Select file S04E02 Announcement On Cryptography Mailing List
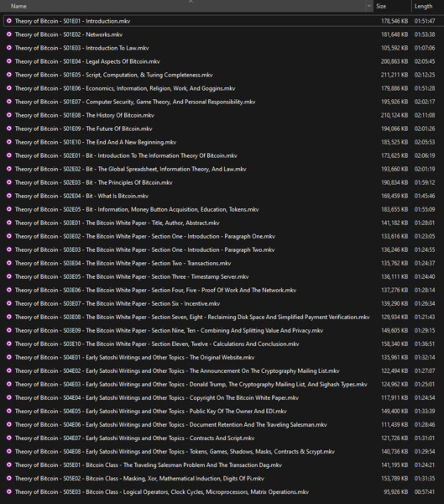This screenshot has height=504, width=444. tap(177, 370)
